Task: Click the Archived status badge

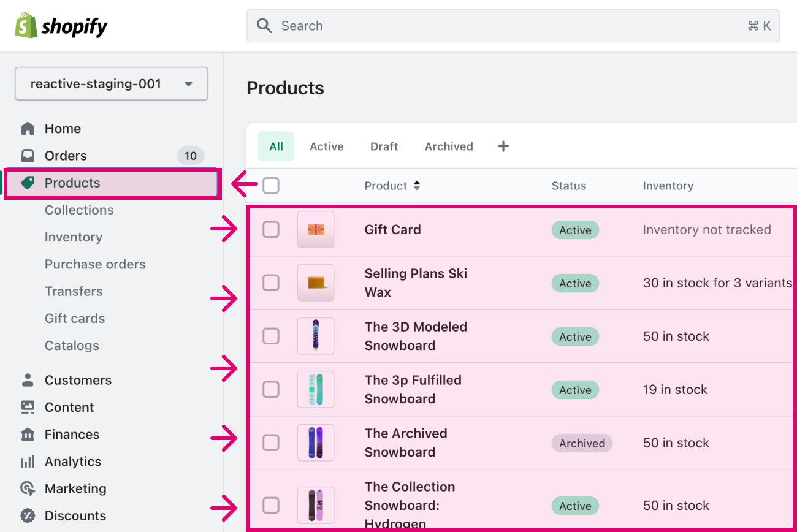Action: point(582,444)
